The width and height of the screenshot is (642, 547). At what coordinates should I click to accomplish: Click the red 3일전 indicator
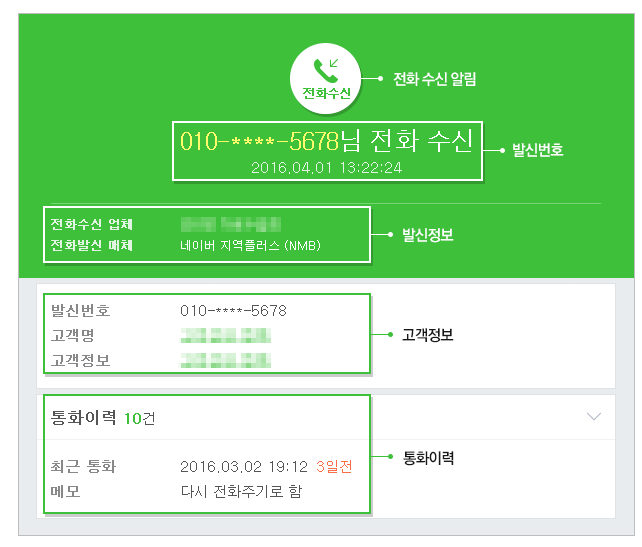[334, 467]
